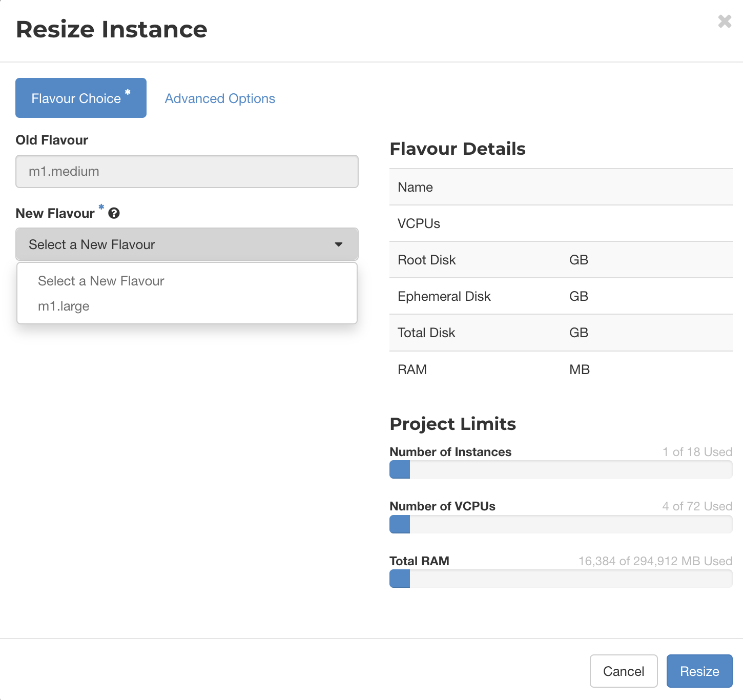Click the Number of Instances progress bar
This screenshot has height=700, width=743.
pos(561,469)
